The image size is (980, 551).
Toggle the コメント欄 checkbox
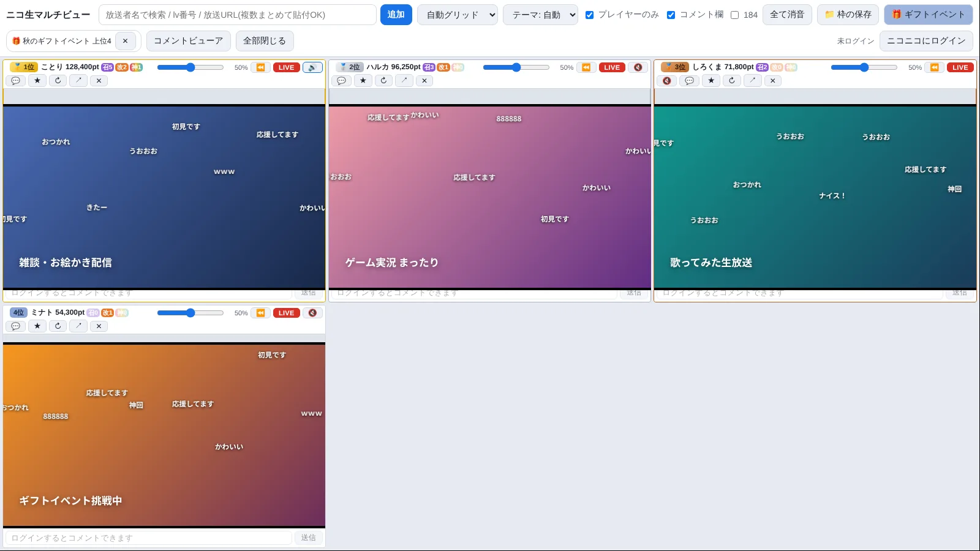(671, 15)
